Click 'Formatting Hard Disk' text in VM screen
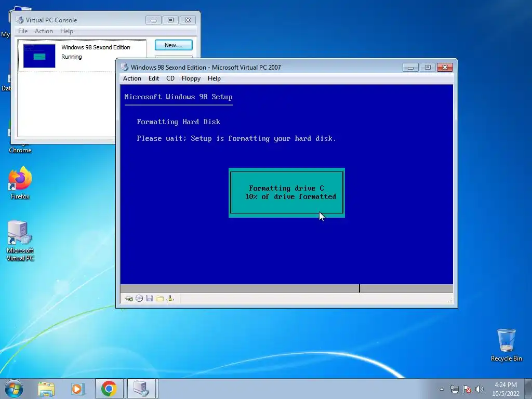The height and width of the screenshot is (399, 532). (179, 122)
